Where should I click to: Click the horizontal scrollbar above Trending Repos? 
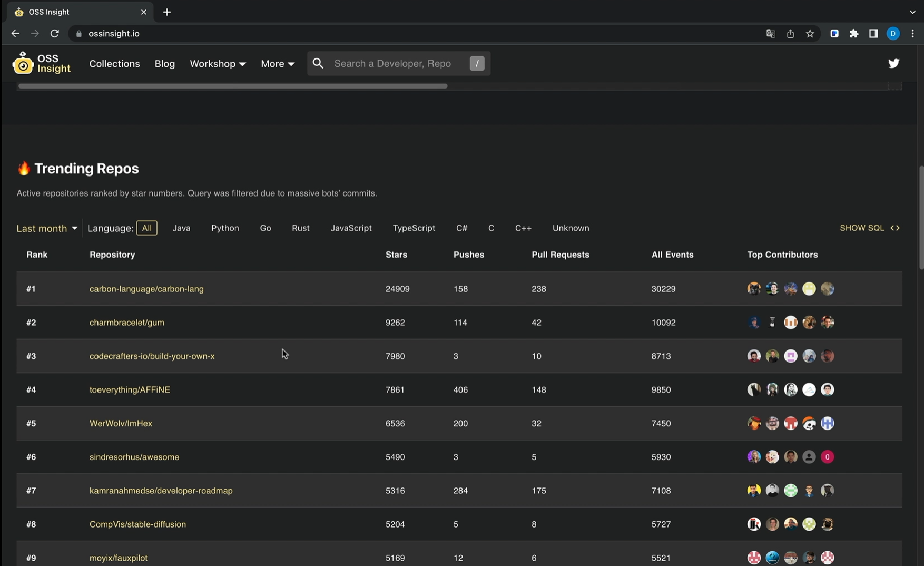232,86
